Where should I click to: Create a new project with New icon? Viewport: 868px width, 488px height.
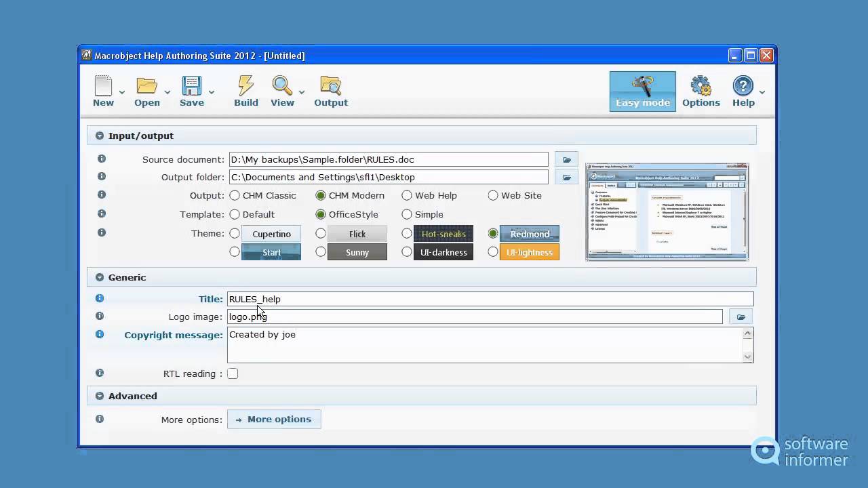click(103, 85)
